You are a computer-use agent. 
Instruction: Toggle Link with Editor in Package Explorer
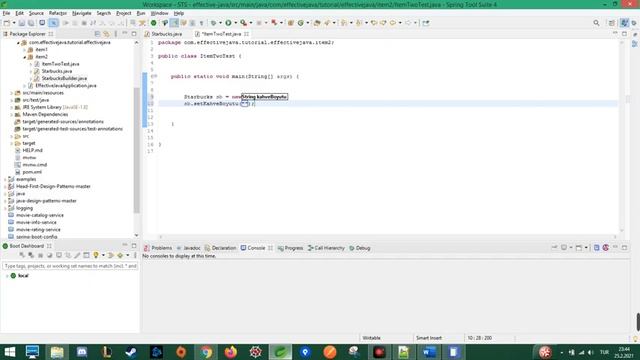(x=106, y=34)
